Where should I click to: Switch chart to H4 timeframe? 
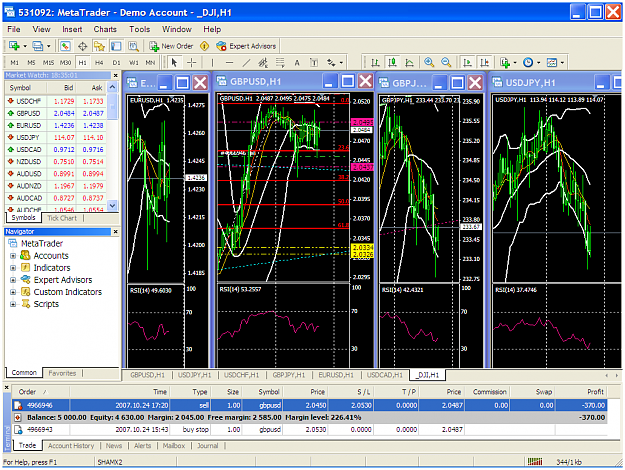[99, 63]
